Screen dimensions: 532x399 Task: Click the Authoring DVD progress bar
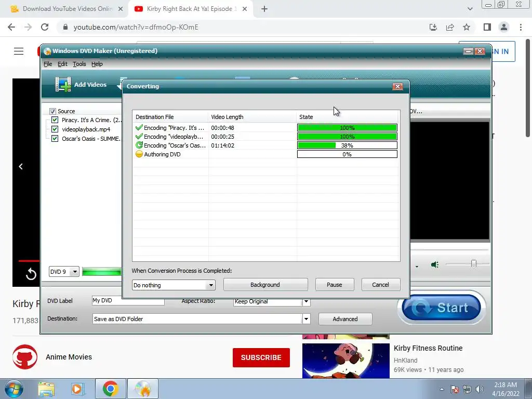click(x=347, y=154)
